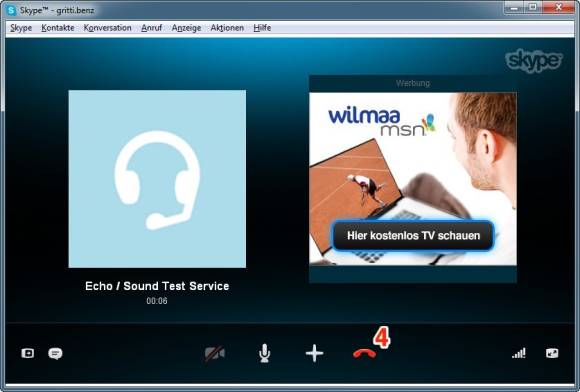The image size is (580, 392).
Task: Open the instant message chat bubble
Action: [x=55, y=354]
